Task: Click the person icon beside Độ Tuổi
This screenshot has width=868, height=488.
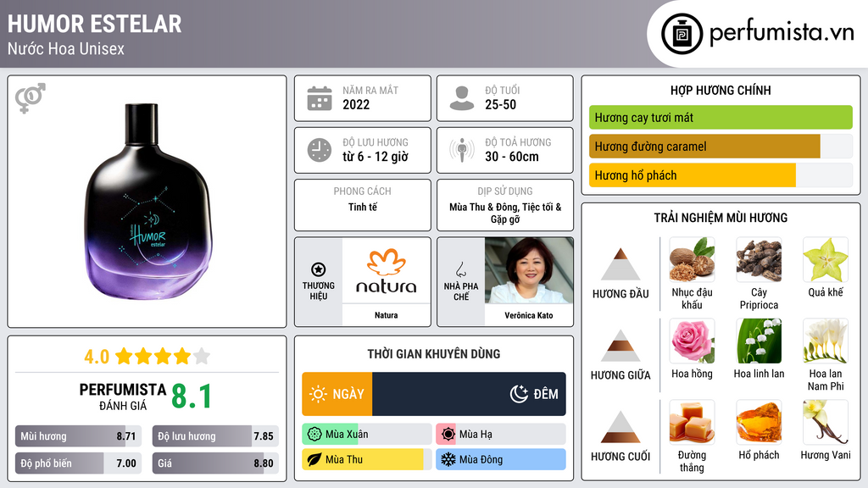Action: tap(462, 98)
